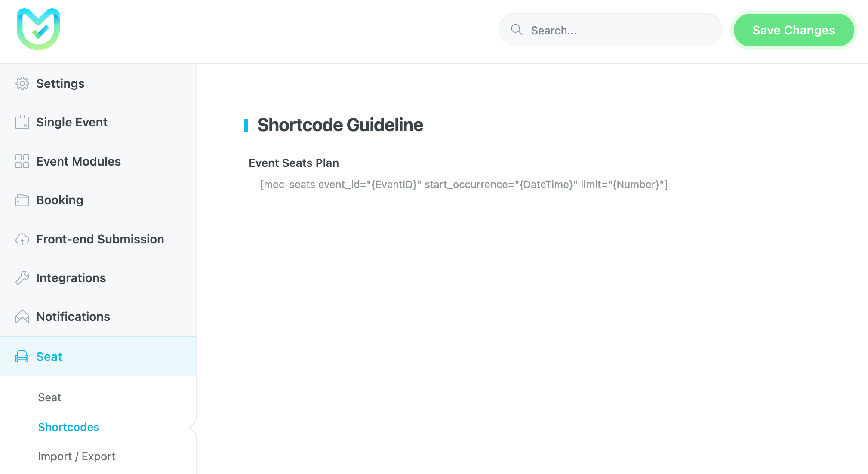Click the Integrations wrench icon

tap(22, 278)
